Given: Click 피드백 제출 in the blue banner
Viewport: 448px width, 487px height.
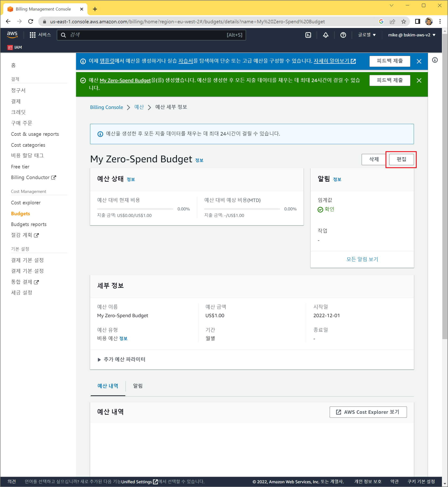Looking at the screenshot, I should pyautogui.click(x=390, y=61).
